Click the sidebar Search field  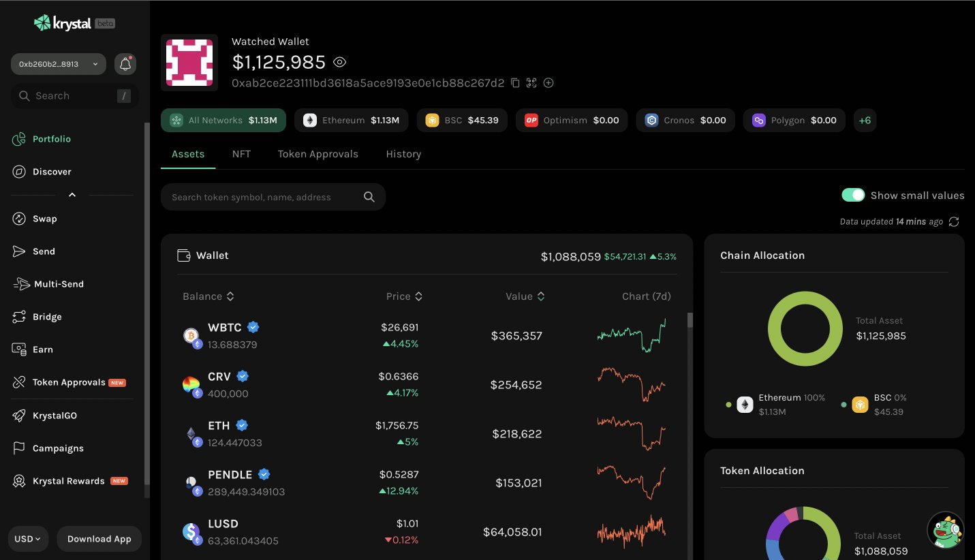[75, 96]
